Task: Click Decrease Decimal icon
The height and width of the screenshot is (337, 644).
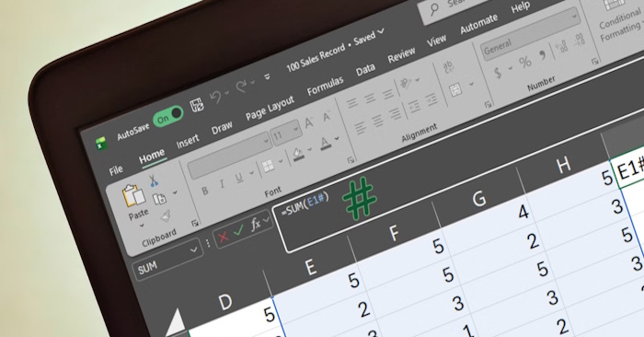Action: click(x=579, y=40)
